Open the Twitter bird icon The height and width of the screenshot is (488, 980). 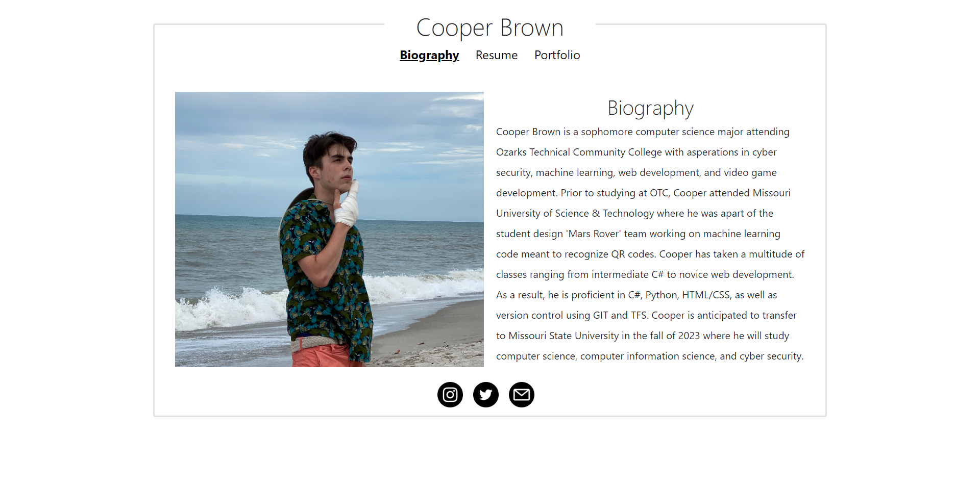coord(486,395)
